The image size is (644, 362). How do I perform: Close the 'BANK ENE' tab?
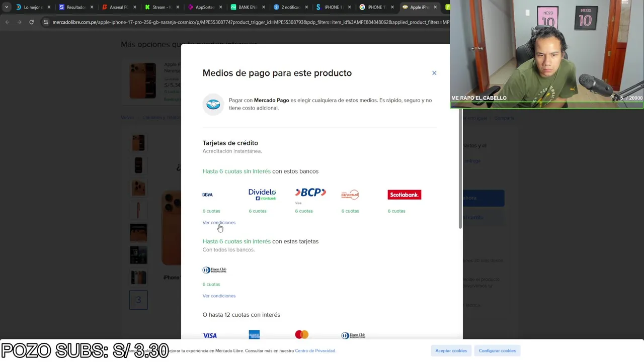point(263,7)
